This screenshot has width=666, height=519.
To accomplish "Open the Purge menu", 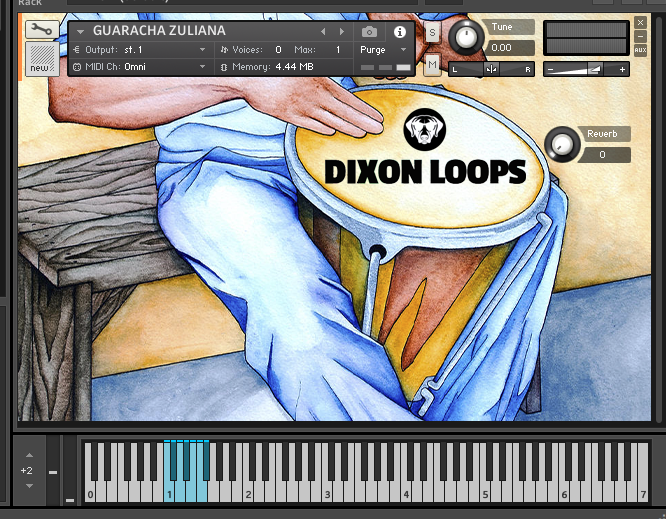I will coord(385,49).
